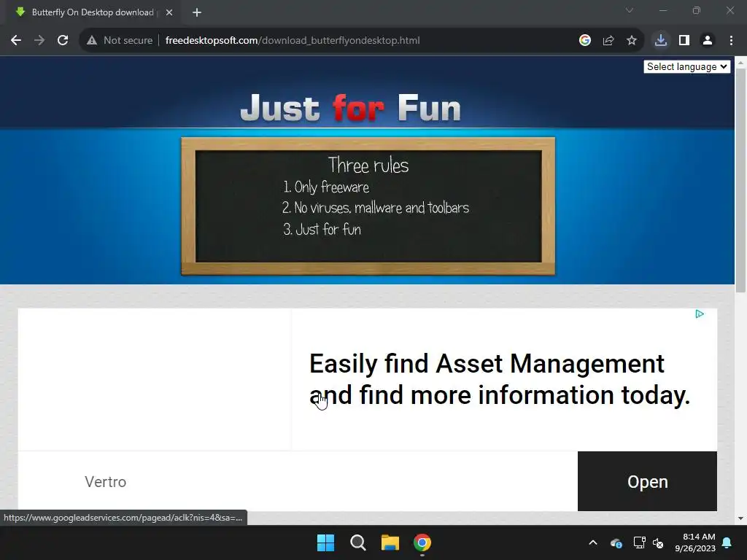Screen dimensions: 747x560
Task: Click the scrollbar up arrow
Action: pos(740,63)
